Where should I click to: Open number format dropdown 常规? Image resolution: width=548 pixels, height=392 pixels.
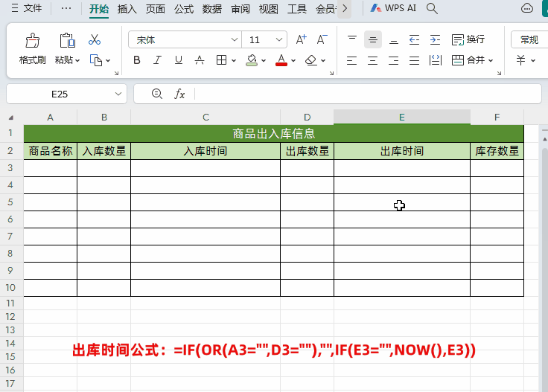529,39
